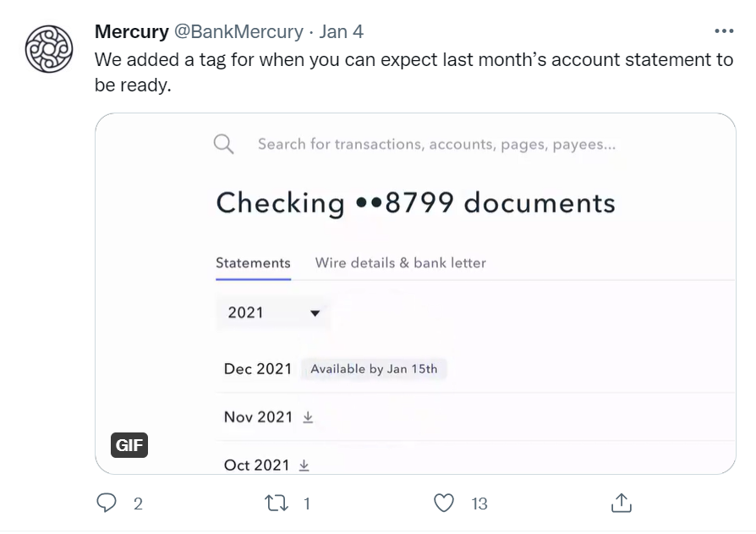This screenshot has height=534, width=756.
Task: Select the Statements tab
Action: pos(253,263)
